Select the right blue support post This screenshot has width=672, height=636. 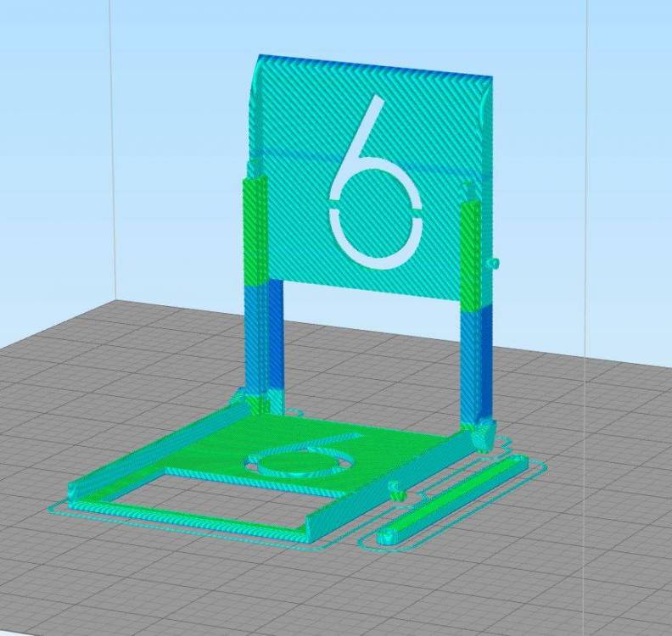tap(476, 364)
